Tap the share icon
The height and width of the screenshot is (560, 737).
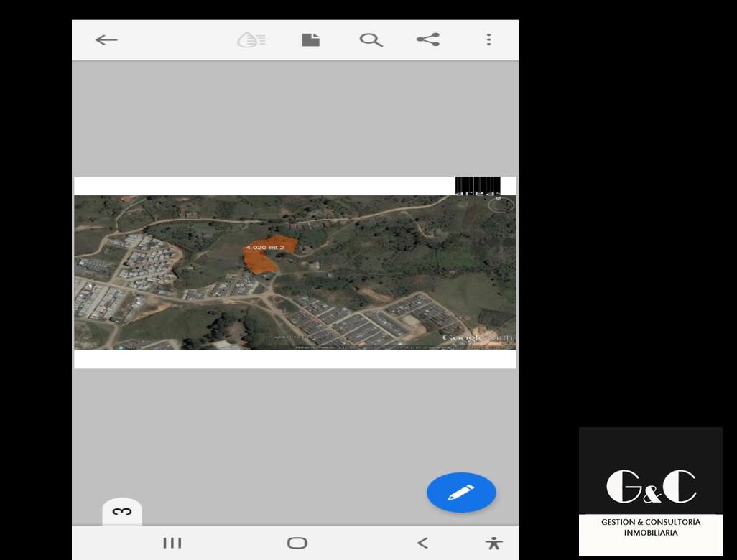pyautogui.click(x=428, y=40)
